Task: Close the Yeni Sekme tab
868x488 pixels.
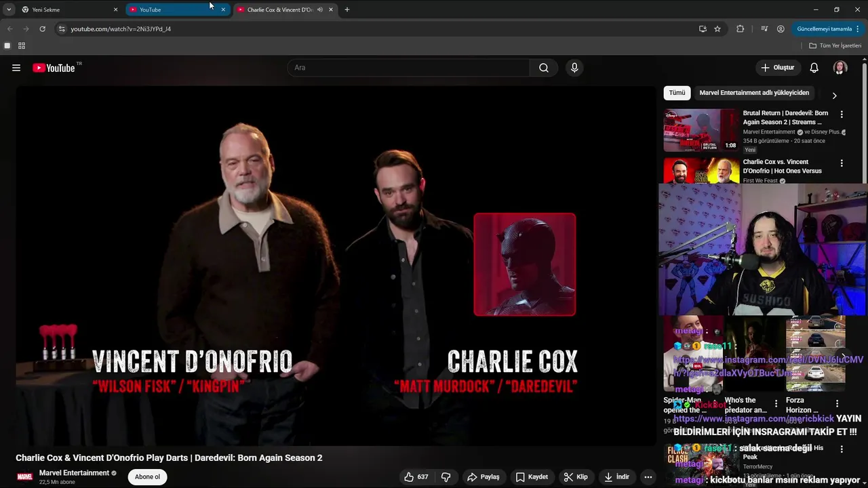Action: pos(115,9)
